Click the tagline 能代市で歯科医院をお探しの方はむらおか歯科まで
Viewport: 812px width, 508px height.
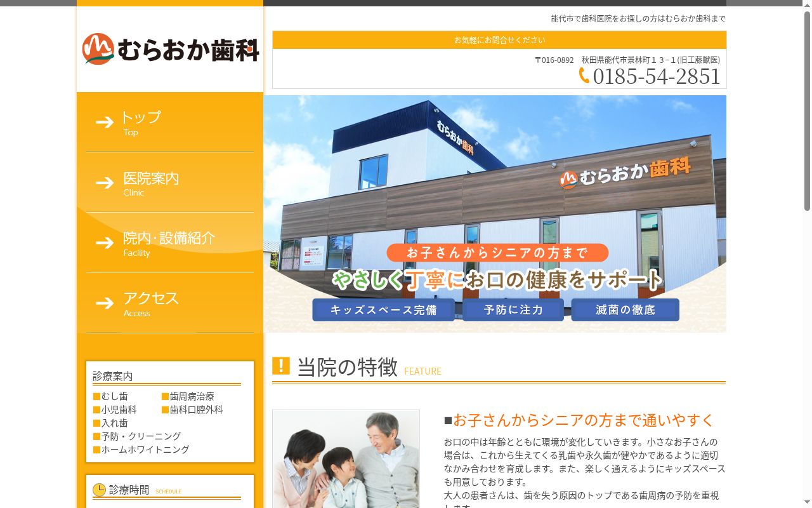[638, 18]
